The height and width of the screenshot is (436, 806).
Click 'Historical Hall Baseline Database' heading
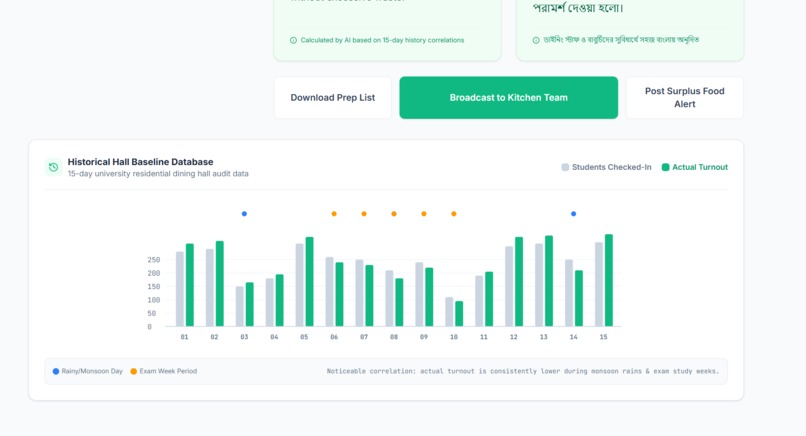(140, 162)
